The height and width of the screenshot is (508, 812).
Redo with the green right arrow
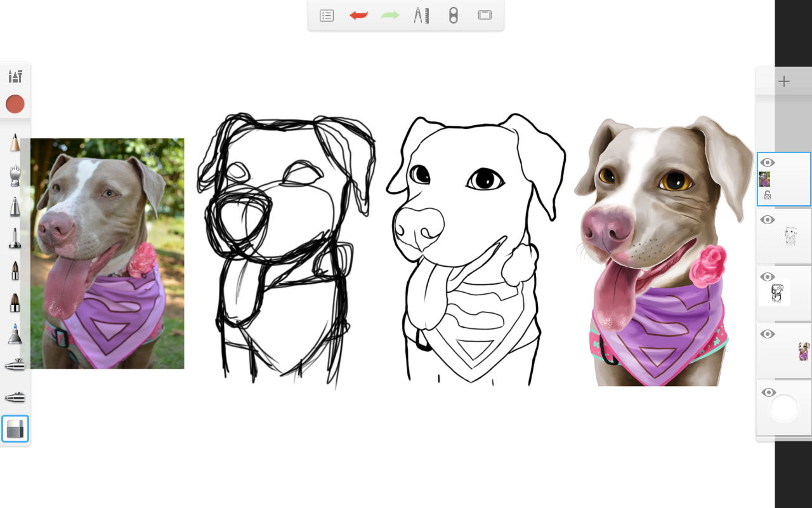point(390,15)
